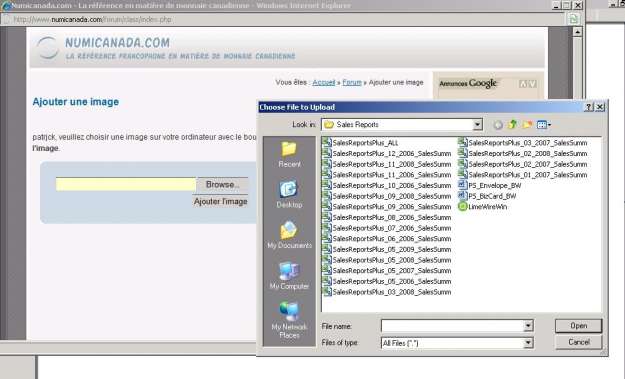Create a new folder in Sales Reports

click(x=527, y=125)
